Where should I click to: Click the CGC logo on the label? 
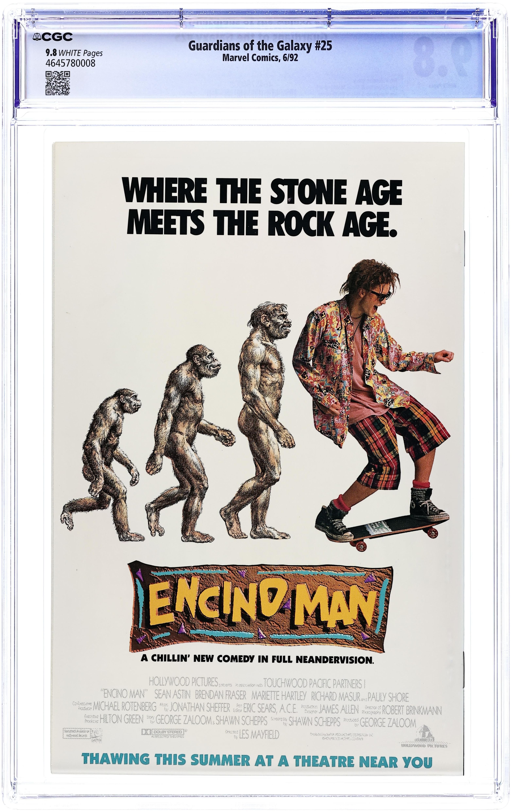point(52,37)
